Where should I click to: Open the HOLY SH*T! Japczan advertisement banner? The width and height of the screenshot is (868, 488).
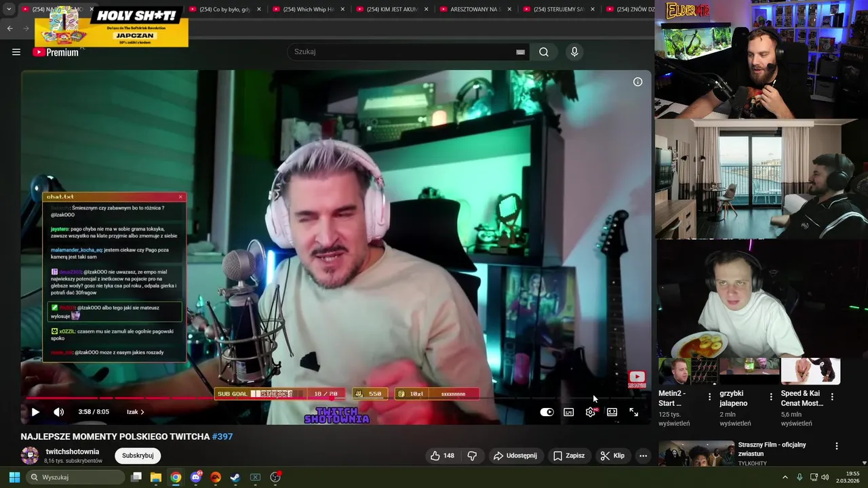tap(111, 26)
